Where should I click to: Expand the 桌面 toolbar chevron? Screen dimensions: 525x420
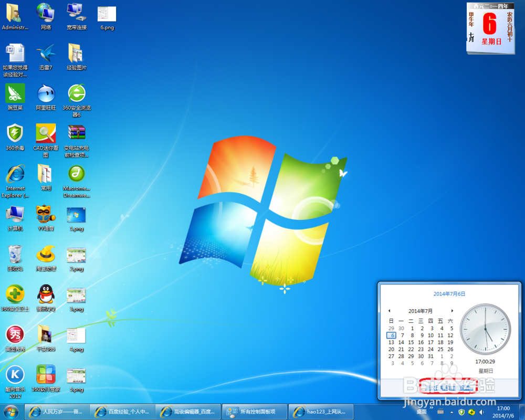[431, 407]
